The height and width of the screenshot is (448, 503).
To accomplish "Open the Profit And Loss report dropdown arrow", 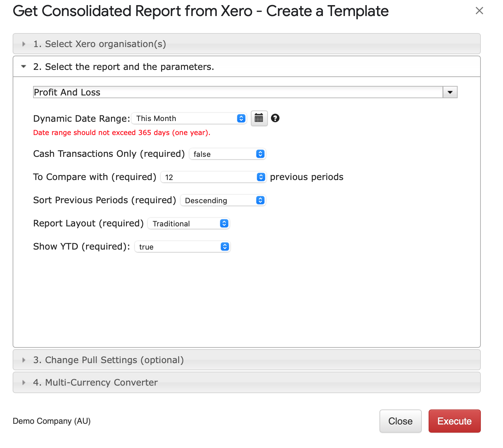I will click(x=450, y=92).
